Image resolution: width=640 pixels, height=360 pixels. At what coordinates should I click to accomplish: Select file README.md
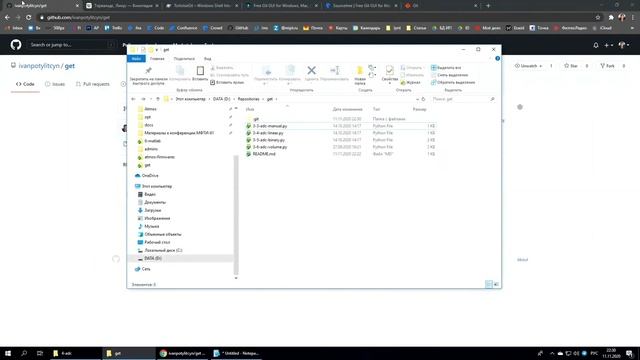264,154
